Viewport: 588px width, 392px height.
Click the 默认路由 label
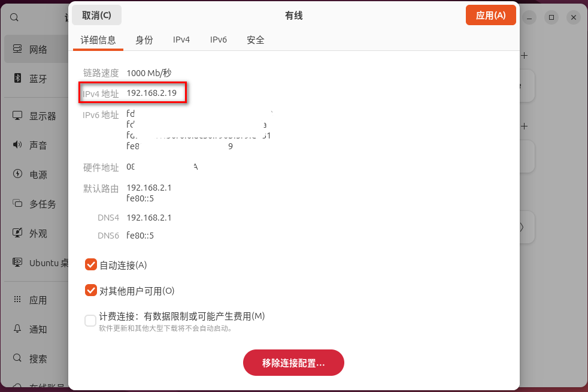[101, 188]
